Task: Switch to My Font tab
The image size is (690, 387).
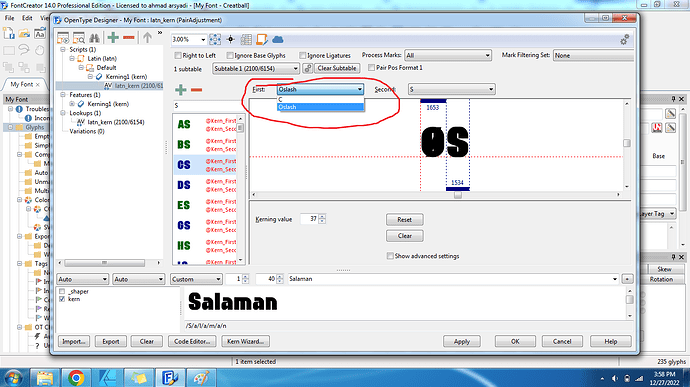Action: tap(22, 84)
